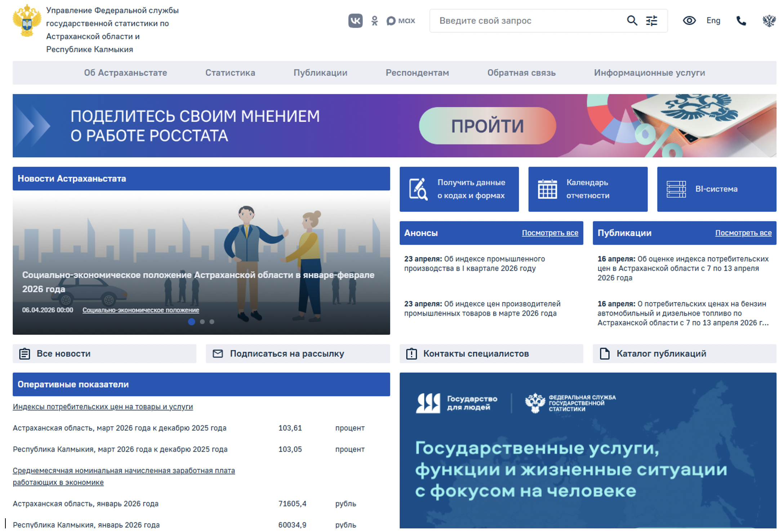Screen dimensions: 779x532
Task: Expand the Статистика menu
Action: point(230,73)
